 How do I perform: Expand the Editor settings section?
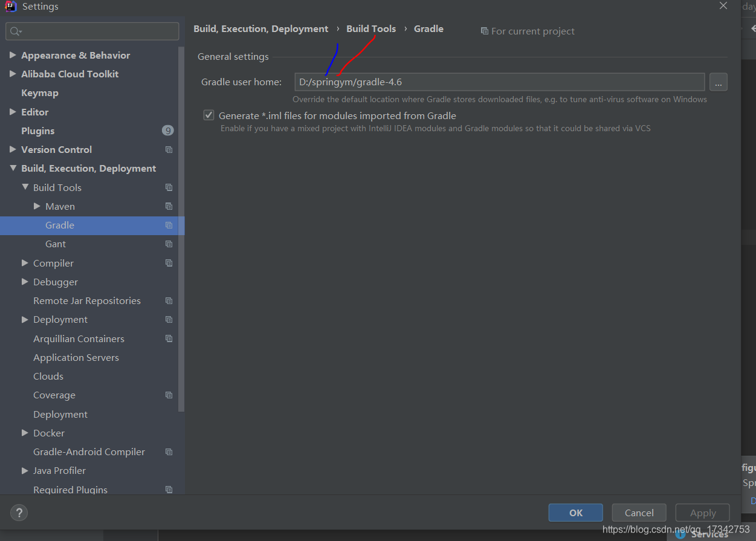[13, 112]
